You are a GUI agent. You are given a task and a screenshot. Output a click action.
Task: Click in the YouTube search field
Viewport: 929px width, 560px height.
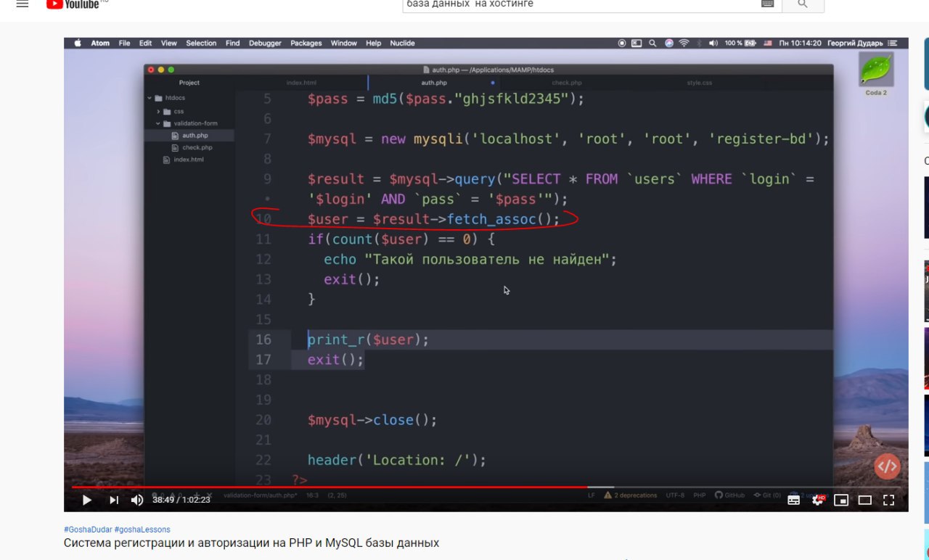[581, 4]
